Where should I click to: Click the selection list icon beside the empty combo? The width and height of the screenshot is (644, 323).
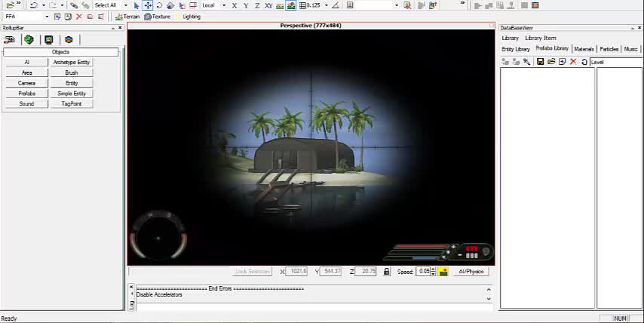click(x=350, y=5)
